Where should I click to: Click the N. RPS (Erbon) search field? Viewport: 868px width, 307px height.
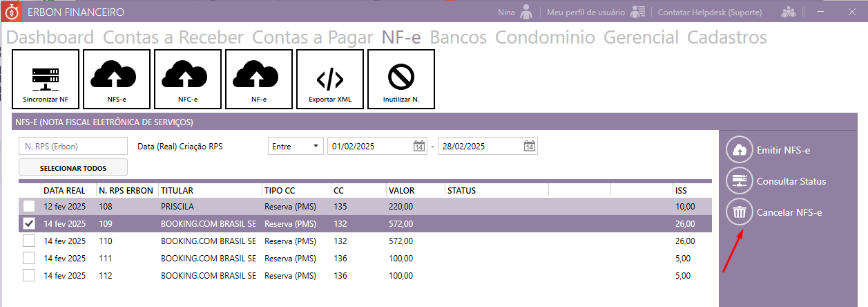pyautogui.click(x=73, y=147)
